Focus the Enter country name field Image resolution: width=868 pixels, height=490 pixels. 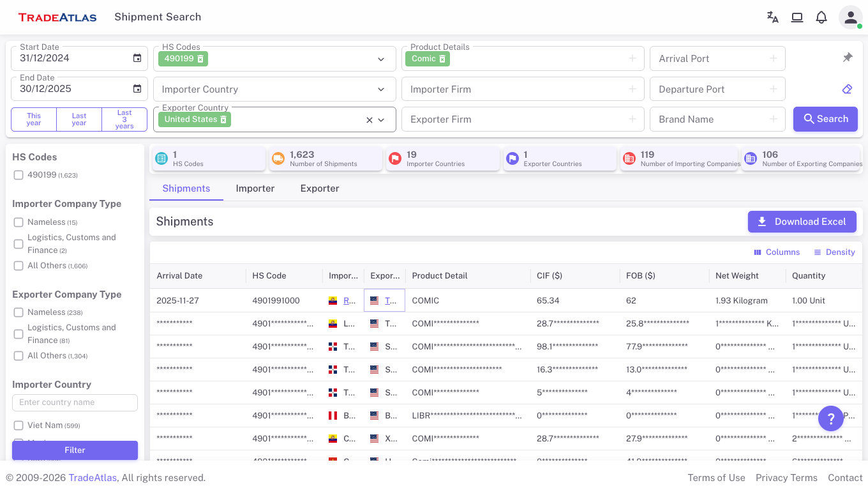(75, 402)
